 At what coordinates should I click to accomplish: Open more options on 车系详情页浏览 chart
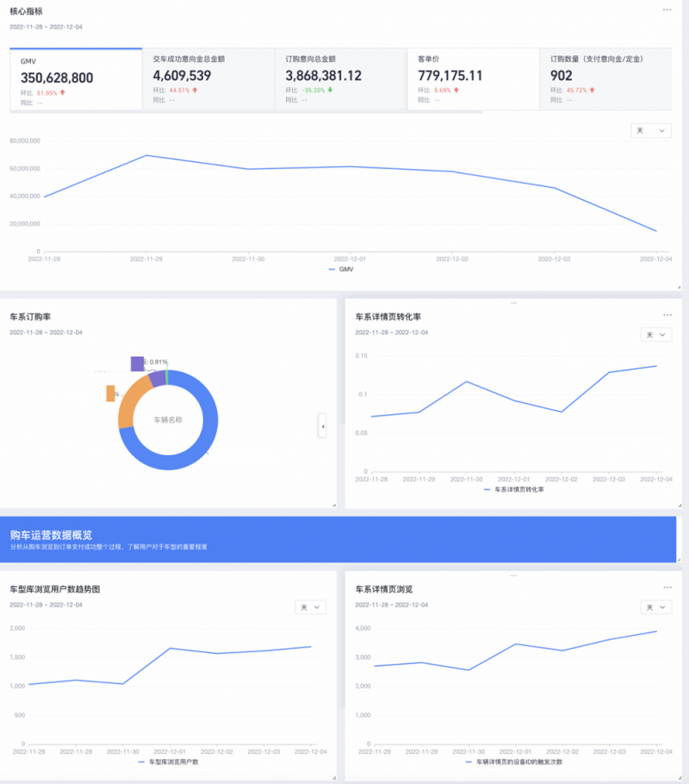(x=667, y=588)
